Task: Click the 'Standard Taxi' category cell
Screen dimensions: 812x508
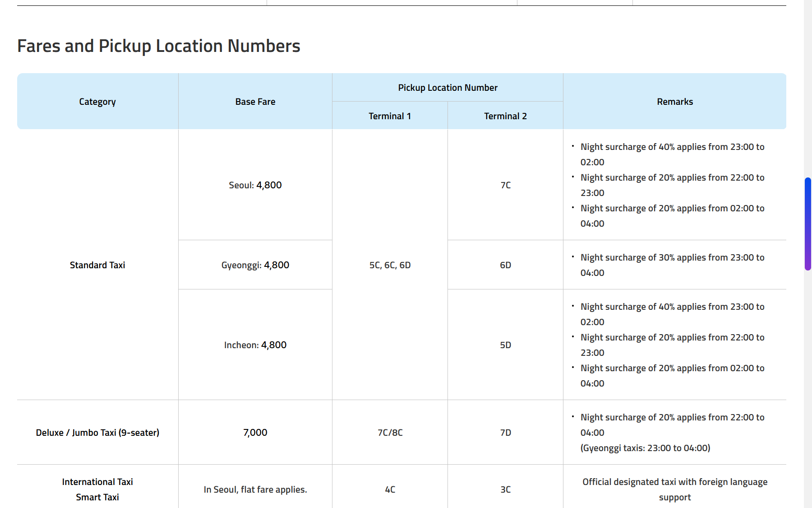Action: 97,265
